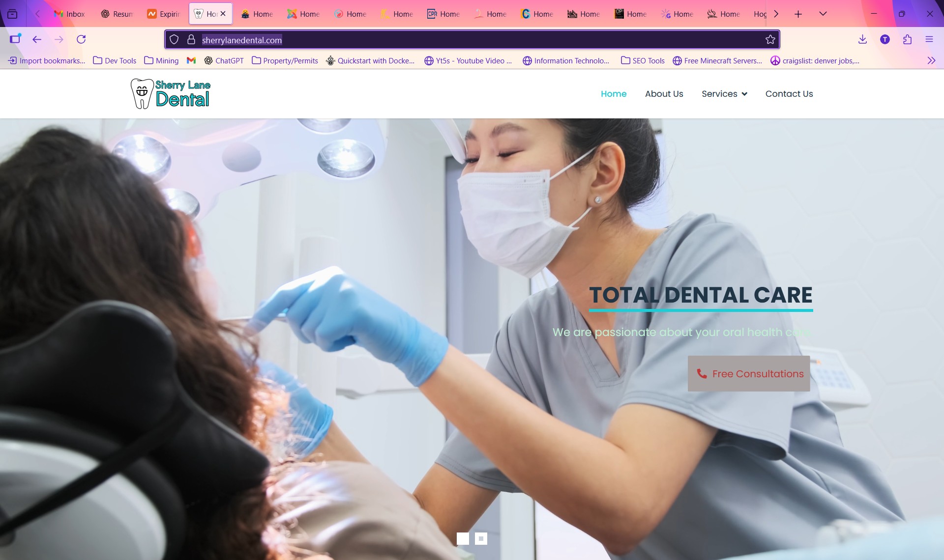Open the SEO Tools bookmarks folder
The image size is (944, 560).
point(643,61)
